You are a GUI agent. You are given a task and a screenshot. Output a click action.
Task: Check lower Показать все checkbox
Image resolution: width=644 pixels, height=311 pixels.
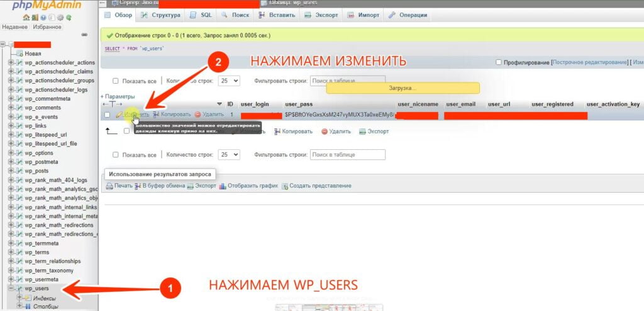tap(116, 155)
